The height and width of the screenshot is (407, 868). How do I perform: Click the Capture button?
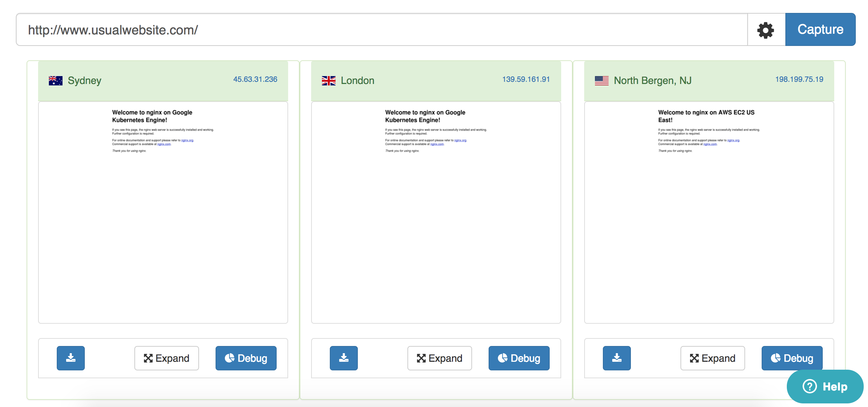pyautogui.click(x=820, y=29)
